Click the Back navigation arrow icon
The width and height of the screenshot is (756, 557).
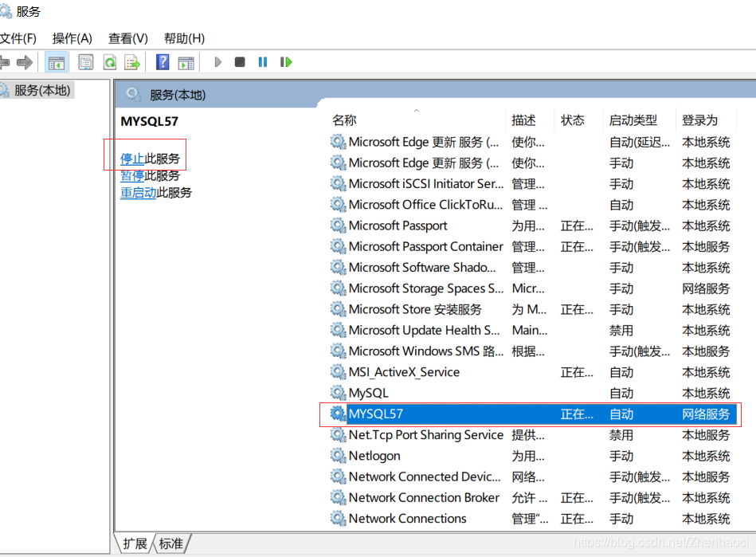pos(6,61)
